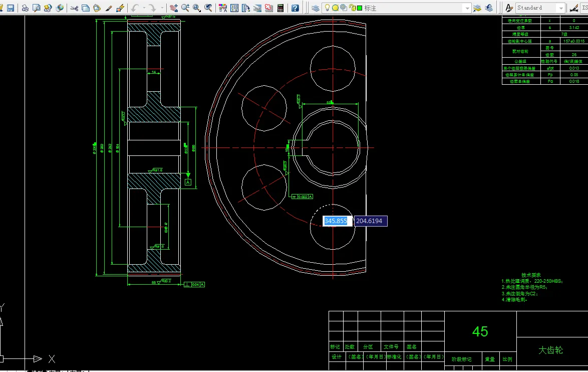
Task: Expand the Redo history arrow
Action: click(162, 8)
